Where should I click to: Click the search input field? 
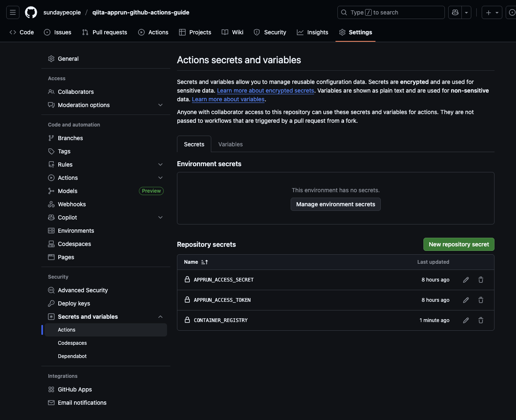point(391,12)
